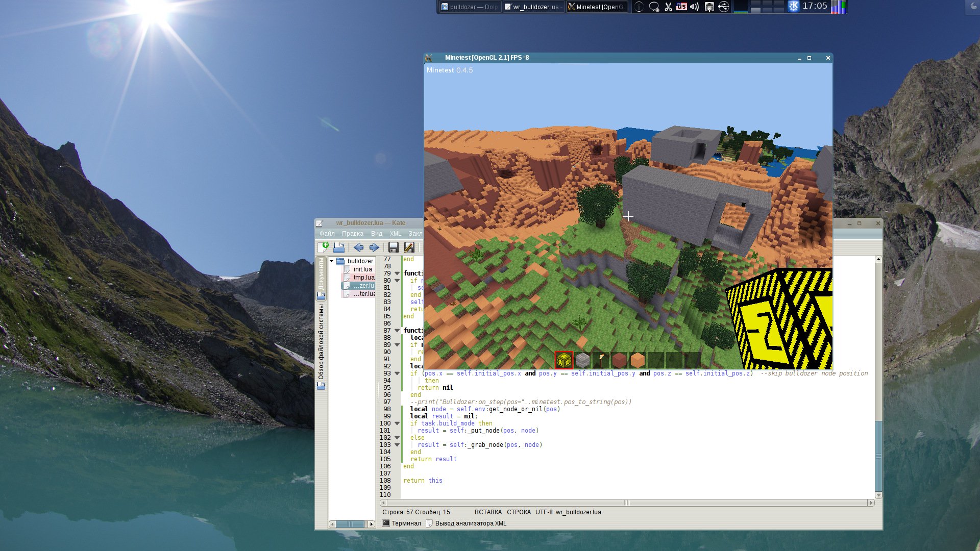The image size is (980, 551).
Task: Toggle ВСТАВКА insert mode in status bar
Action: pos(488,512)
